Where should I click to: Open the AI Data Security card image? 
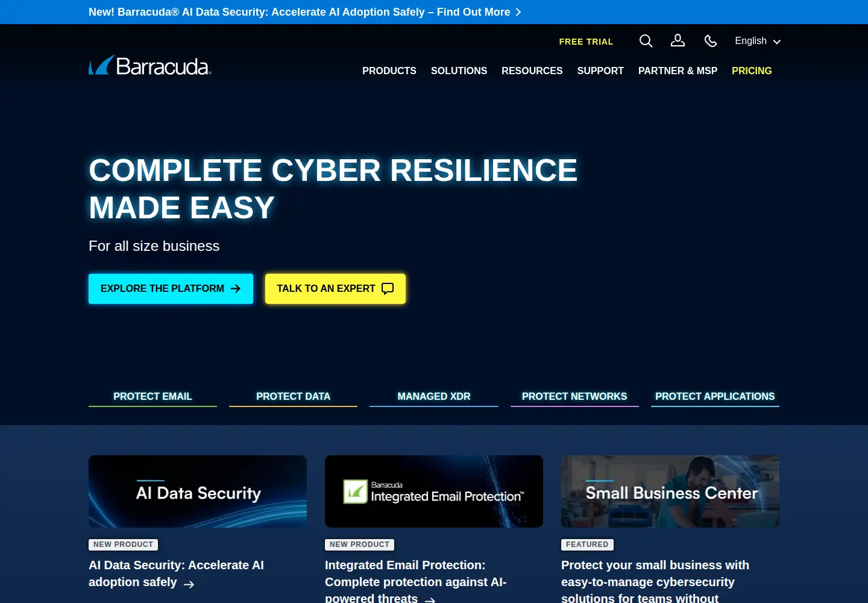pyautogui.click(x=198, y=491)
